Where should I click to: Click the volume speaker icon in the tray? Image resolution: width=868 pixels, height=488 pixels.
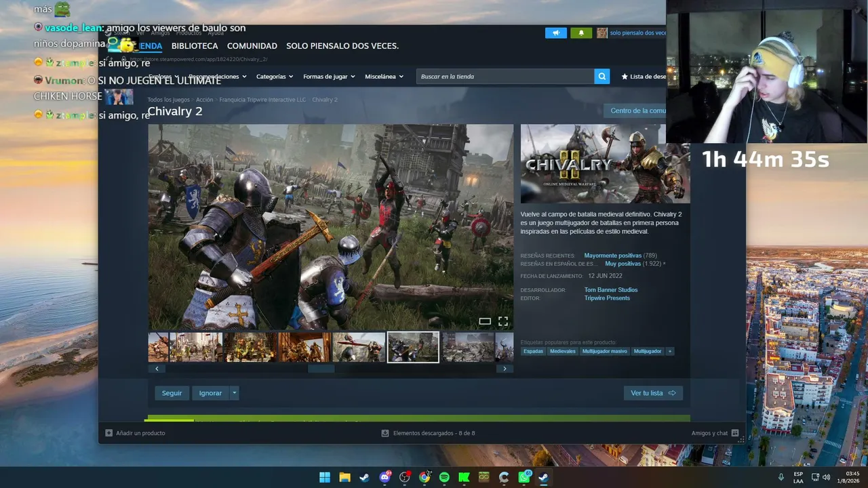(x=826, y=477)
